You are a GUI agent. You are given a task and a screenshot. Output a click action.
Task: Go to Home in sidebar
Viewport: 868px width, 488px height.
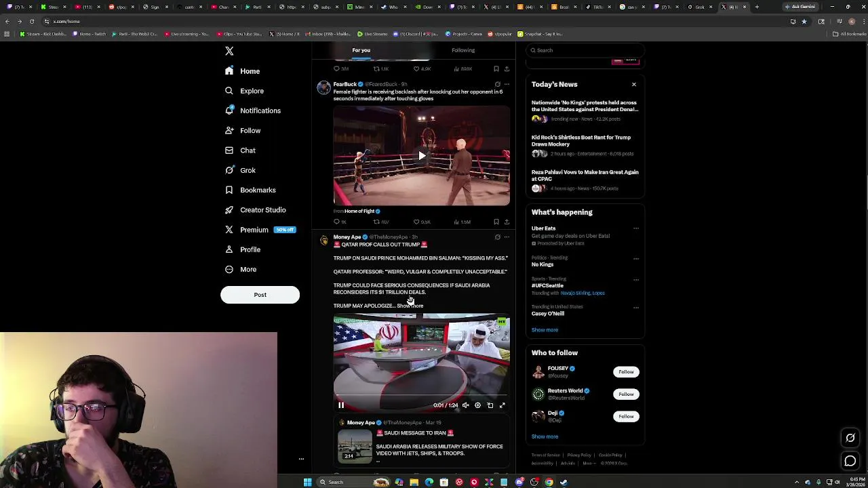[x=243, y=71]
